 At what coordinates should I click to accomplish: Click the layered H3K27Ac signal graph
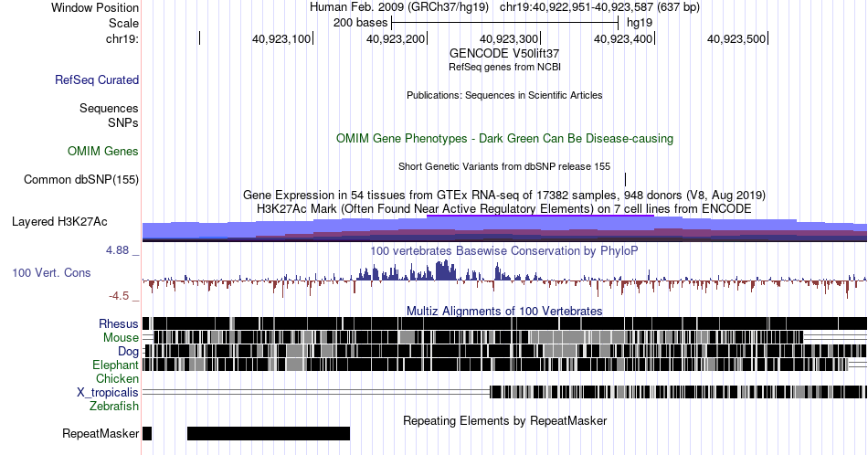[504, 228]
